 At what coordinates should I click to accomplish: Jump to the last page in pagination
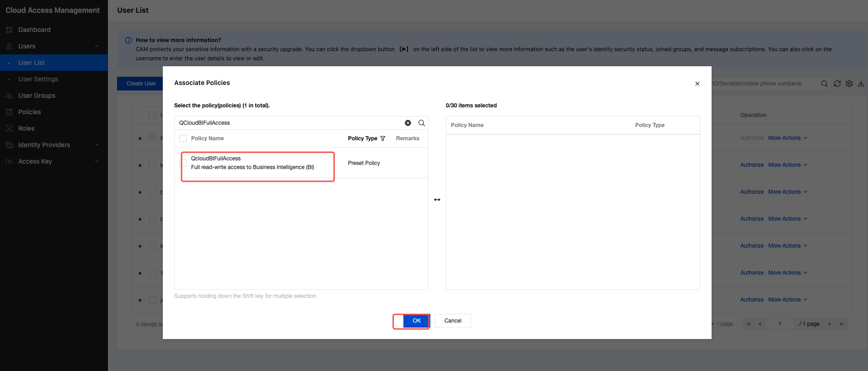click(x=841, y=324)
